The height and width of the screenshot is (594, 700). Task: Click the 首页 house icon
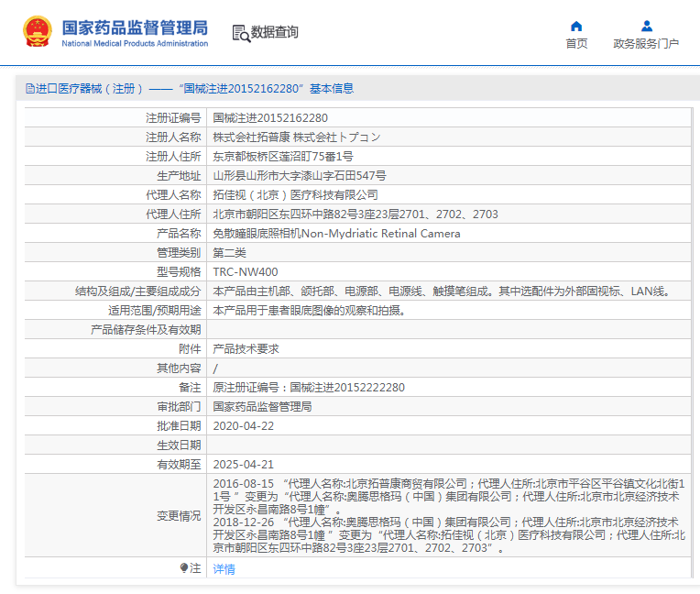(576, 26)
